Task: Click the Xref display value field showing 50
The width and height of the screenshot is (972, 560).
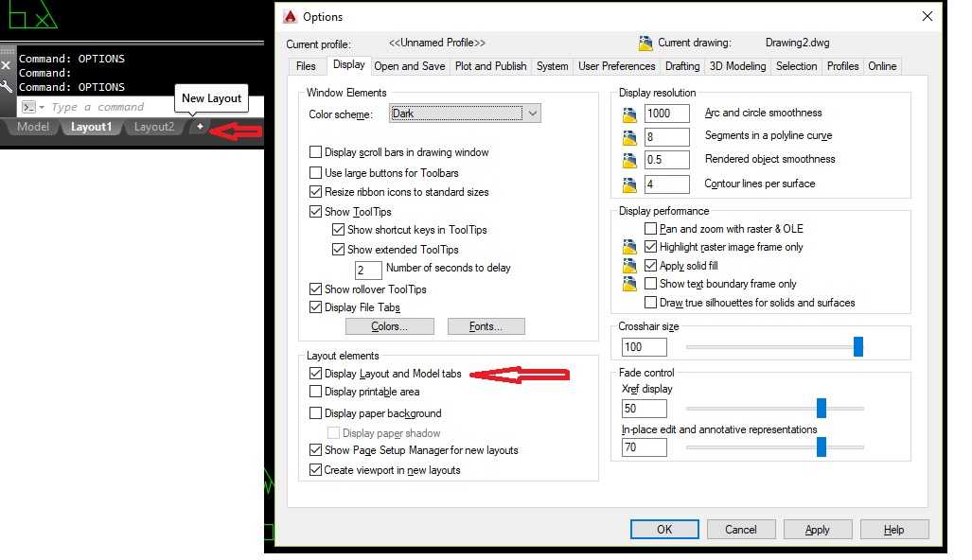Action: point(644,408)
